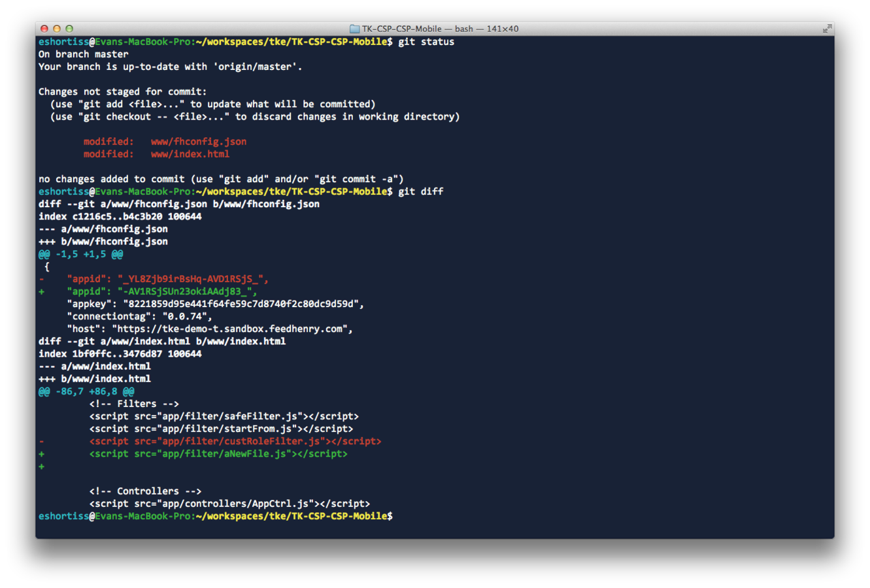The image size is (870, 588).
Task: Click the 'no changes added to commit' line
Action: coord(221,179)
